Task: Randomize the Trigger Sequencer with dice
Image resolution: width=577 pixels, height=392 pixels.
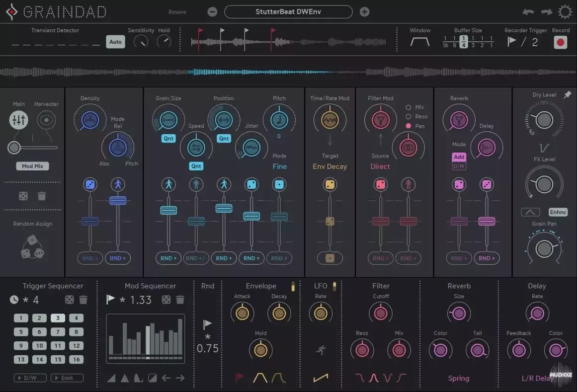Action: click(x=69, y=300)
